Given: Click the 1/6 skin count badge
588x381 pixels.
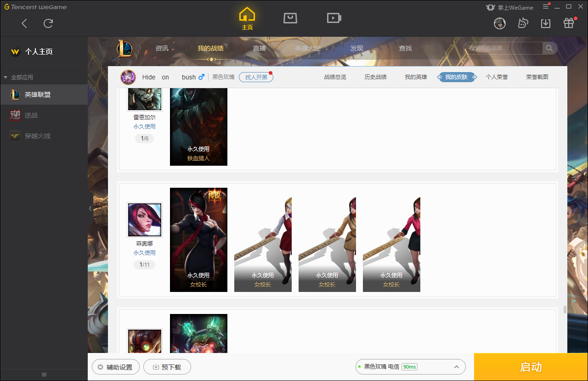Looking at the screenshot, I should click(x=145, y=139).
